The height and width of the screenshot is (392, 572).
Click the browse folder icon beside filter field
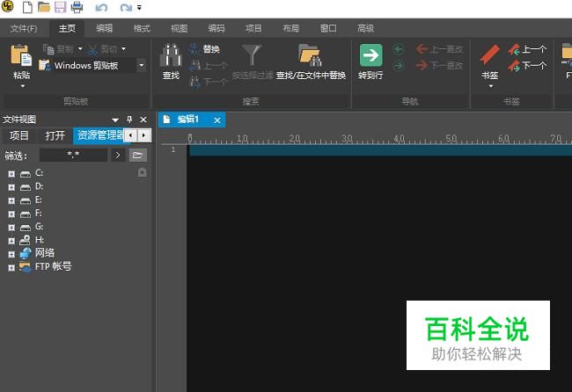point(137,155)
